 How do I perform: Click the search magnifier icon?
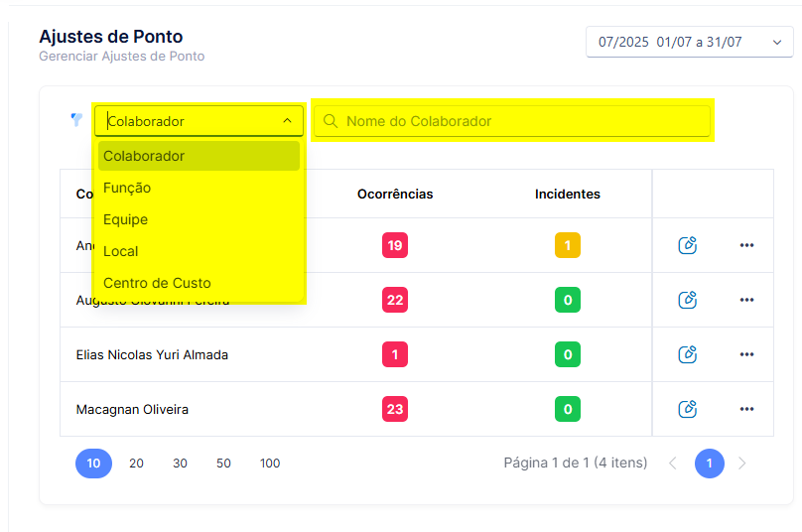pyautogui.click(x=331, y=121)
